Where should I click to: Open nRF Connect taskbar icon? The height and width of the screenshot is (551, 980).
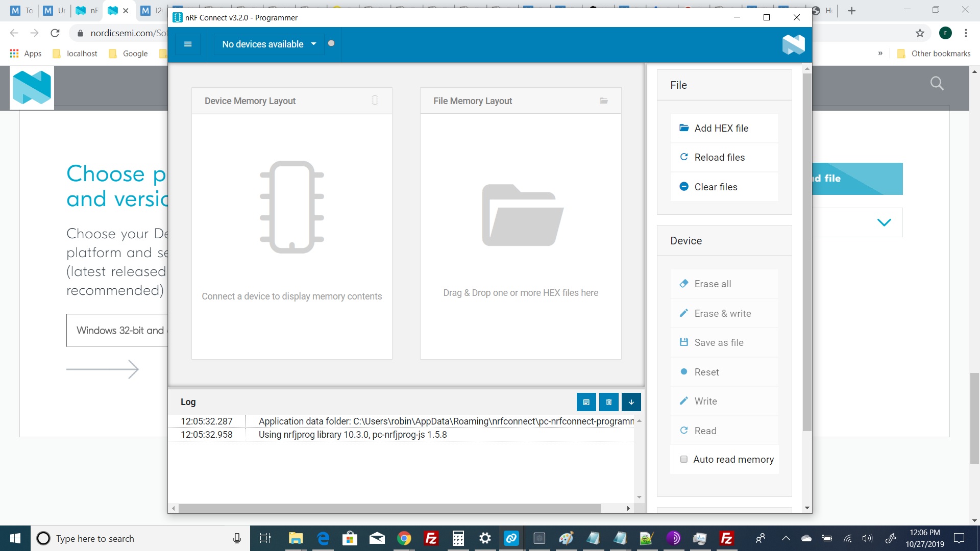[x=511, y=538]
